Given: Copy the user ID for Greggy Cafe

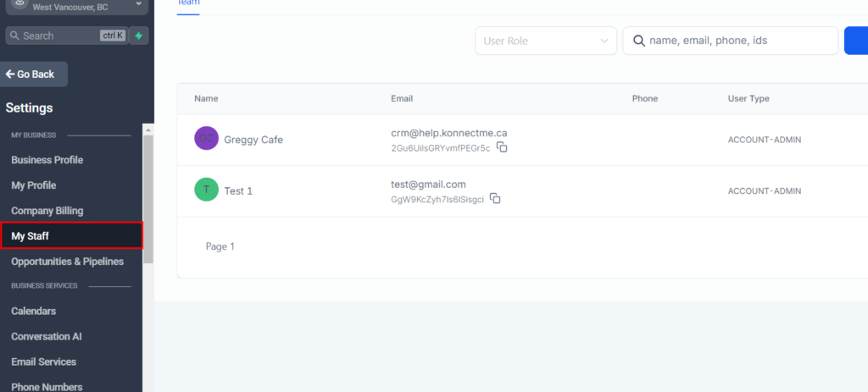Looking at the screenshot, I should [x=502, y=147].
